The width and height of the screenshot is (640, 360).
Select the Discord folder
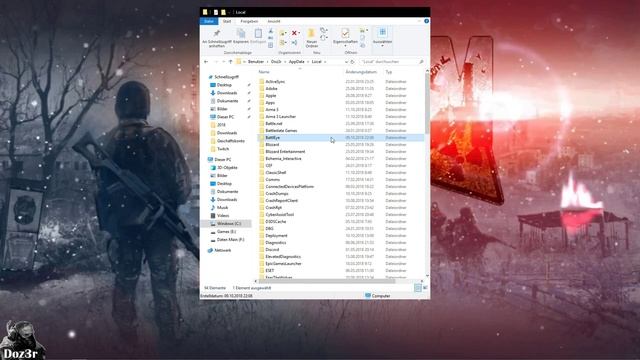(272, 249)
